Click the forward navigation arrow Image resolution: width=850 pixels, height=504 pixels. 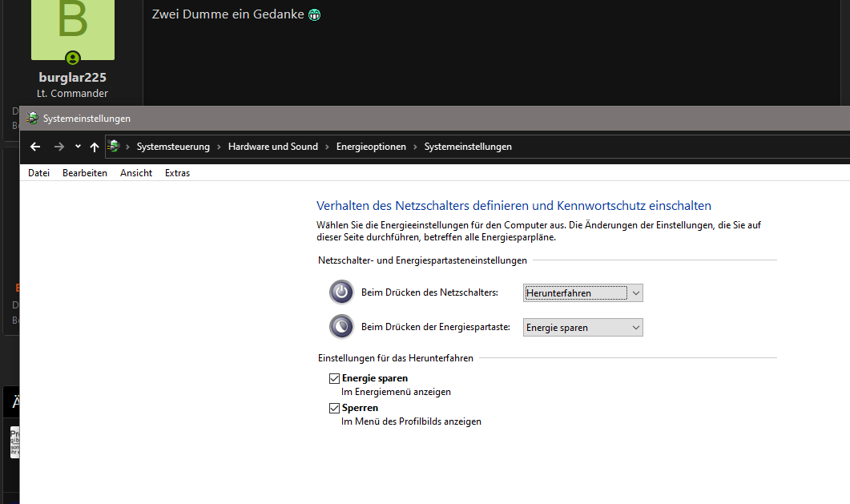click(59, 147)
